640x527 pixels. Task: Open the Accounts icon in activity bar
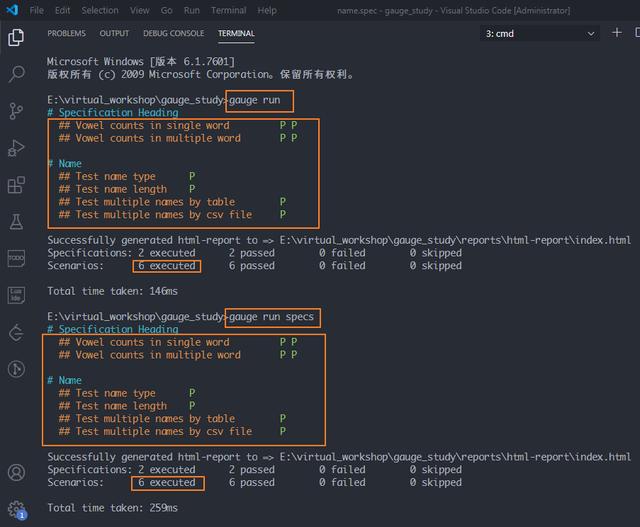[16, 473]
